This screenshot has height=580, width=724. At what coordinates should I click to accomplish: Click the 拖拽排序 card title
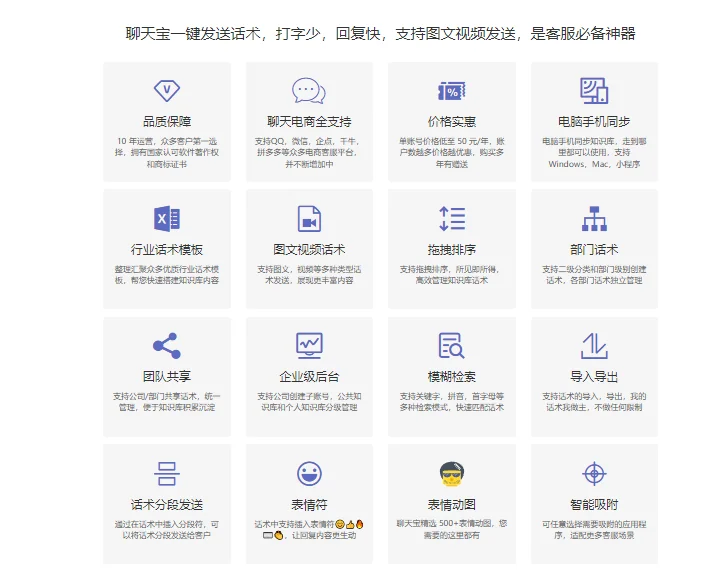[x=452, y=250]
